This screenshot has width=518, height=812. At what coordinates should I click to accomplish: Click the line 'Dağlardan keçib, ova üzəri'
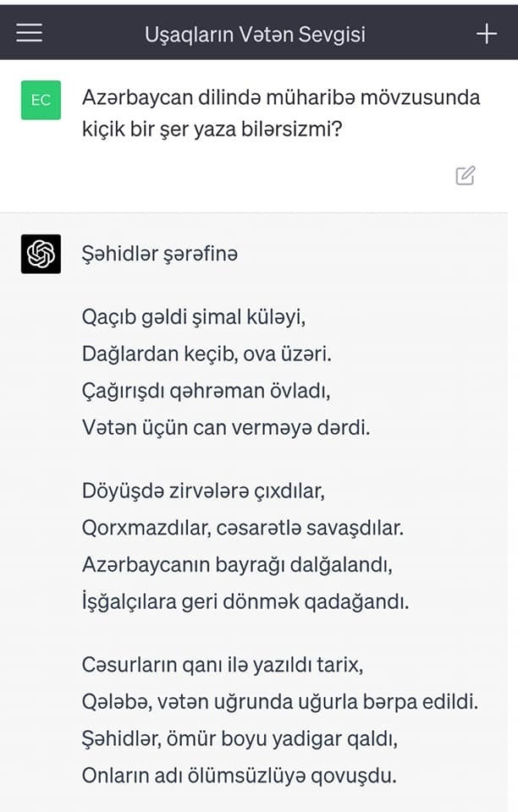click(207, 354)
